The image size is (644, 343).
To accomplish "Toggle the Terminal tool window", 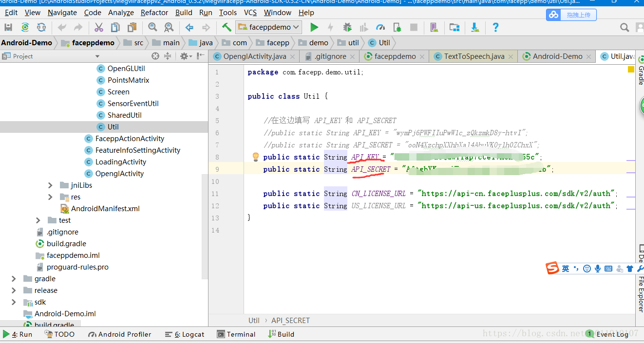I will (236, 334).
